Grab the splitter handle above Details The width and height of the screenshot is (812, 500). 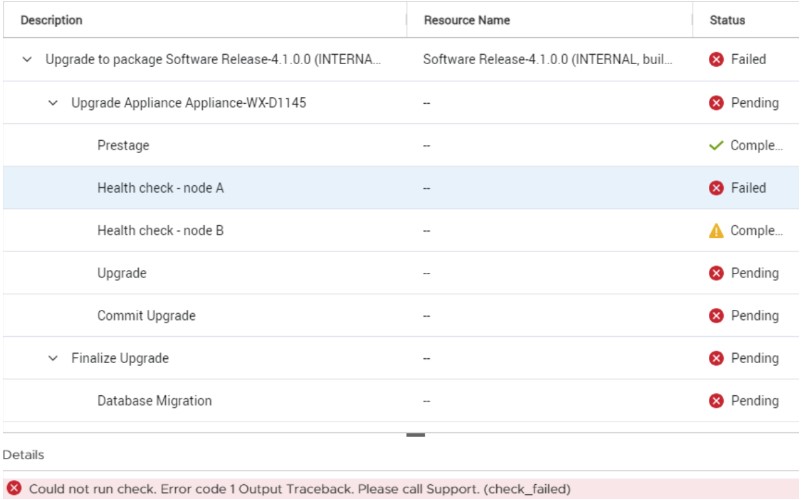point(415,435)
